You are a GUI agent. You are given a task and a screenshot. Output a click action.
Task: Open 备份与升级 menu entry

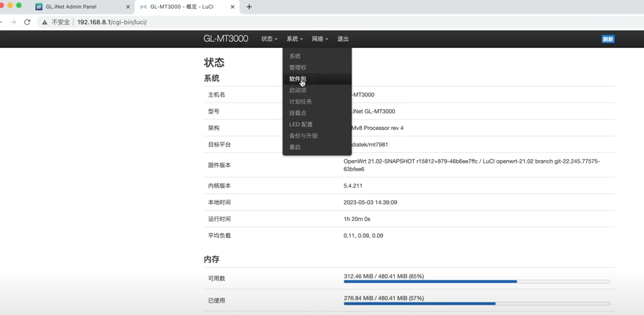[x=317, y=136]
